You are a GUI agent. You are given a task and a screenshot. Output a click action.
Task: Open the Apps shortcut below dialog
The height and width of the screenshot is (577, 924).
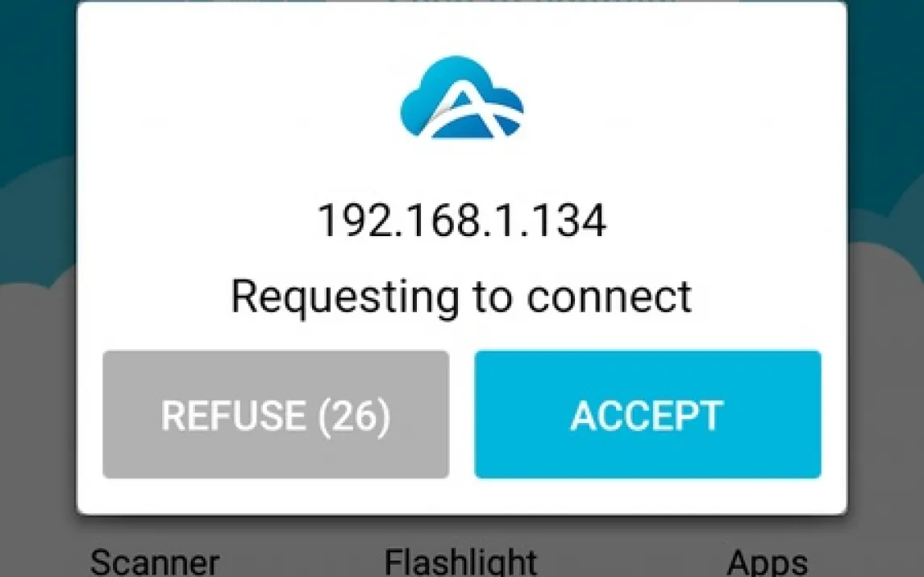point(768,562)
